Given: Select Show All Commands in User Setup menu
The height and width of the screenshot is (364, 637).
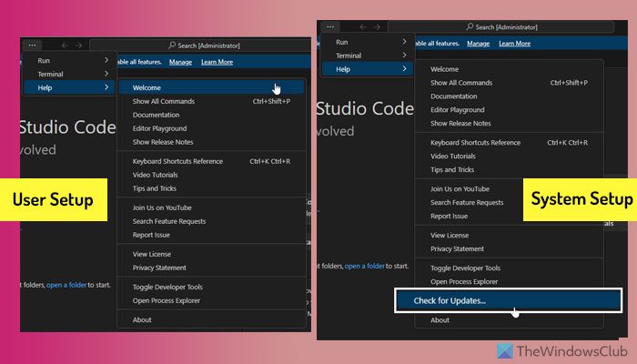Looking at the screenshot, I should 211,101.
